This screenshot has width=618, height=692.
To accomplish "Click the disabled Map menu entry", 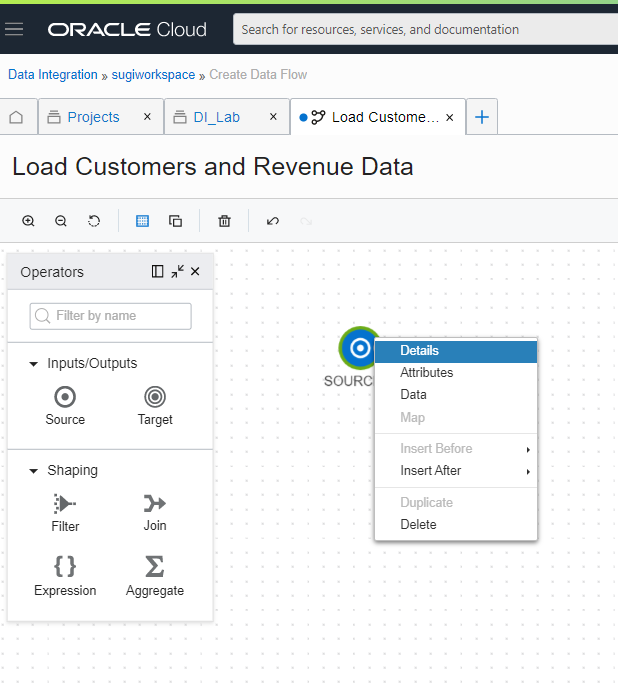I will point(456,417).
